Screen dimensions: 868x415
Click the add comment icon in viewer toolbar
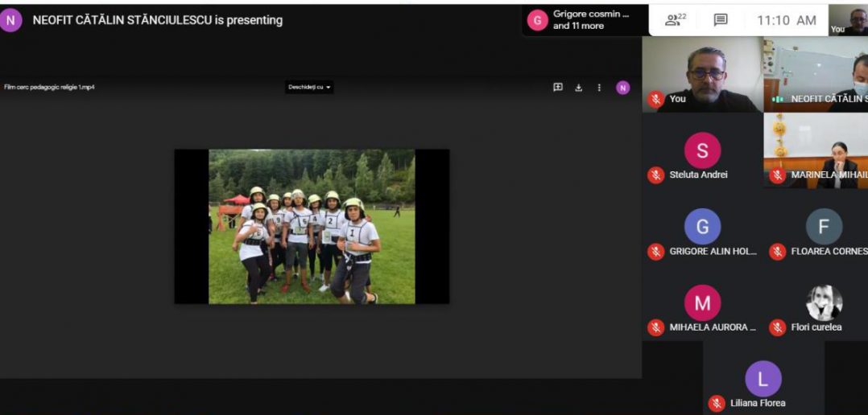coord(558,88)
